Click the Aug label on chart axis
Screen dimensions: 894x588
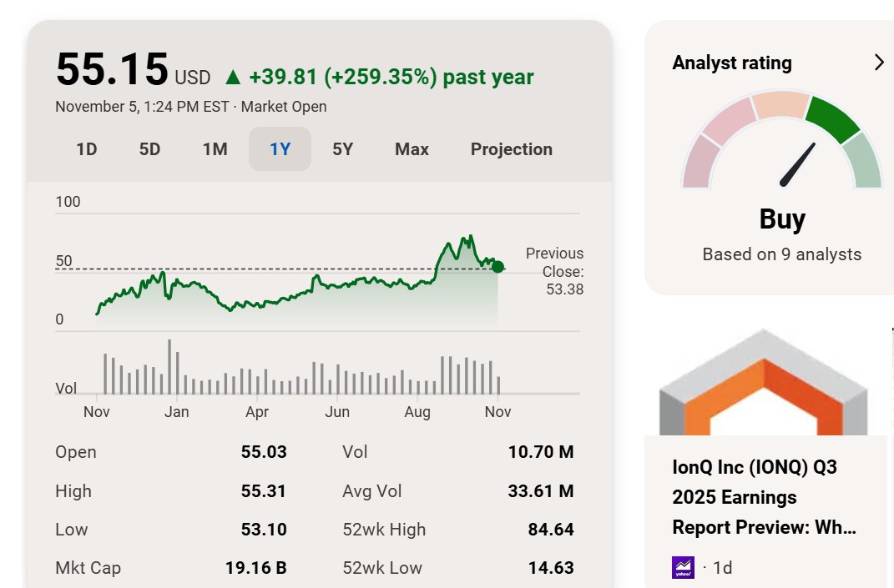tap(417, 412)
